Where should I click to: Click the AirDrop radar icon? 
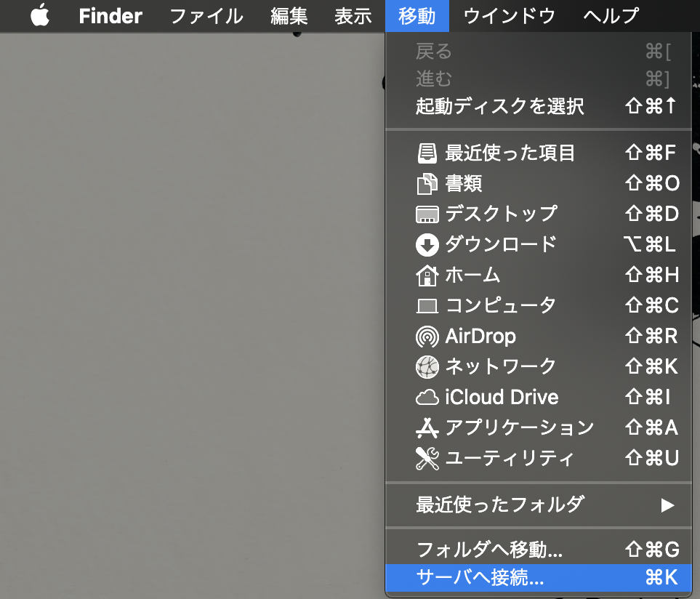click(x=427, y=336)
